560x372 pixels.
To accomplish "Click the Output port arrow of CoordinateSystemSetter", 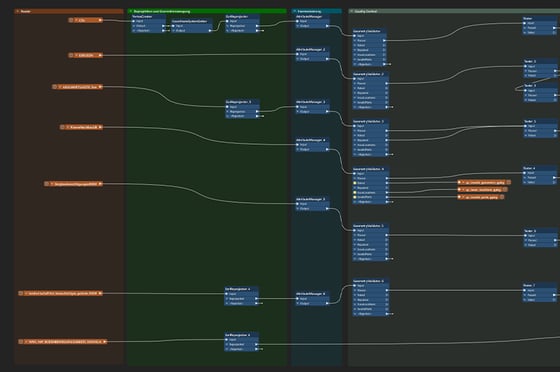I will pos(210,31).
